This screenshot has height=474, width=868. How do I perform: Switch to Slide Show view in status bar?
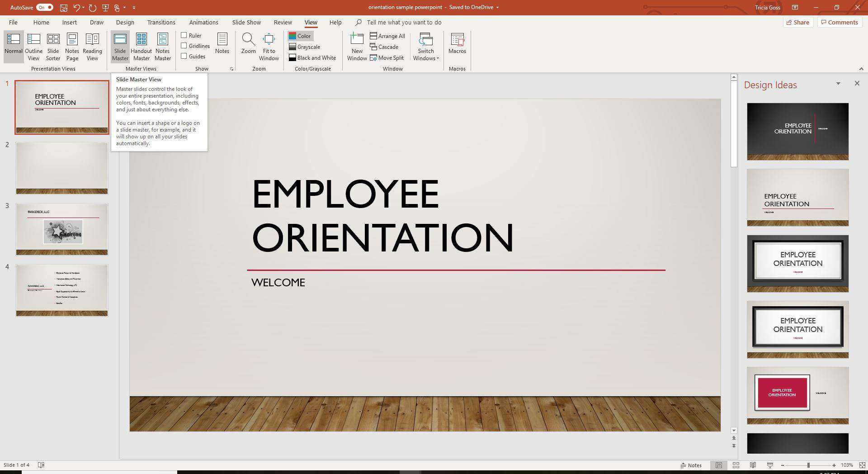click(x=769, y=465)
